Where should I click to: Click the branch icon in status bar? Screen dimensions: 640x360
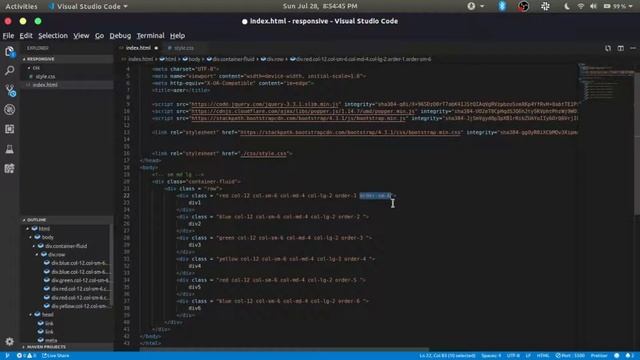(x=7, y=356)
